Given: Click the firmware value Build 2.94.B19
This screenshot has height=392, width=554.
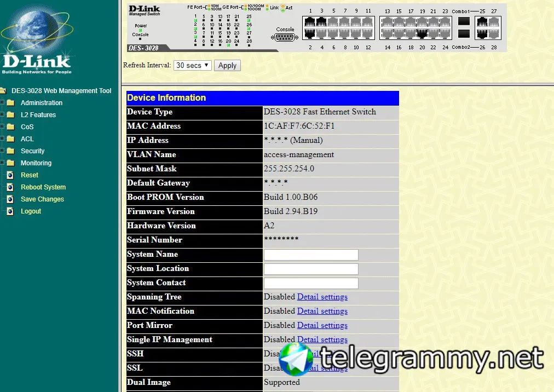Looking at the screenshot, I should 291,211.
